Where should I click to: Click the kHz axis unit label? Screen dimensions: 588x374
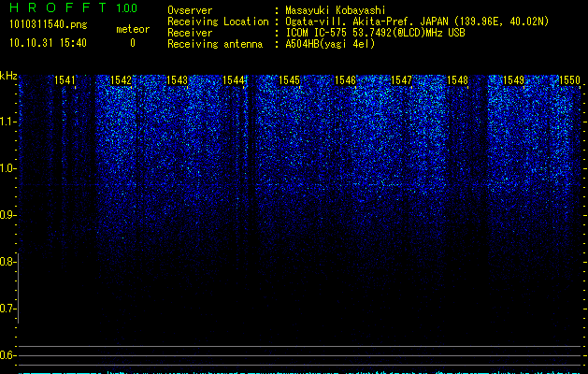tap(8, 76)
